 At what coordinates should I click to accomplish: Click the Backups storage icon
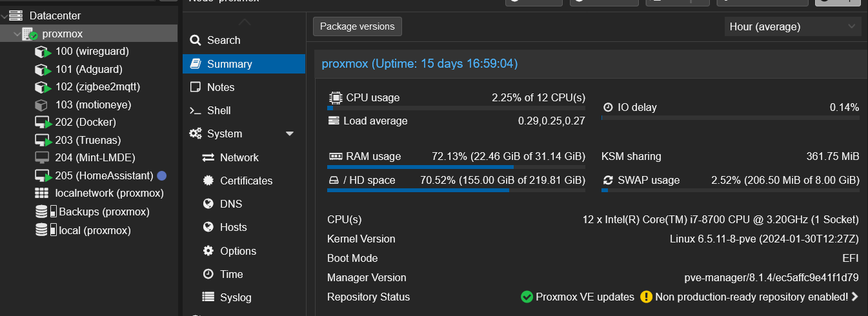(x=43, y=212)
